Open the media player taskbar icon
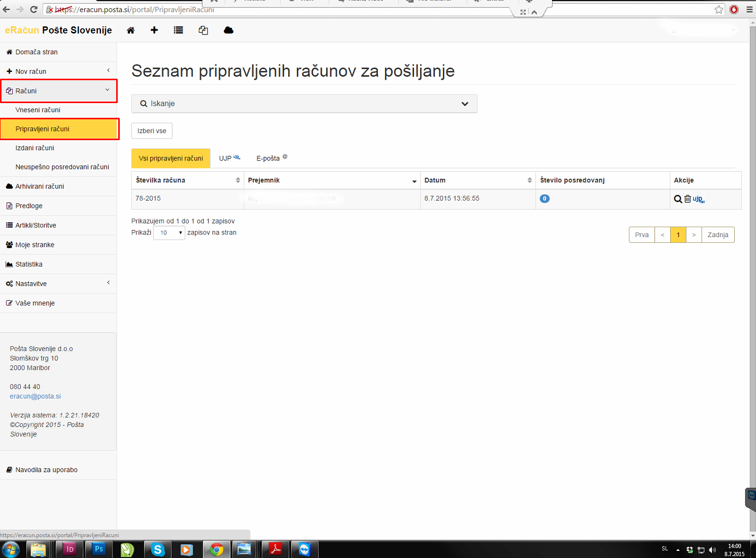Viewport: 756px width, 558px height. coord(187,549)
